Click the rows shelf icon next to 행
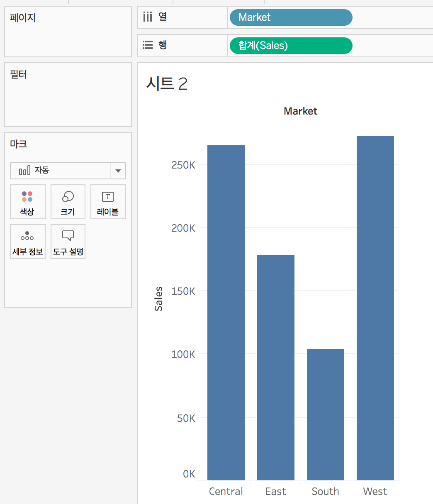This screenshot has height=504, width=433. click(148, 45)
